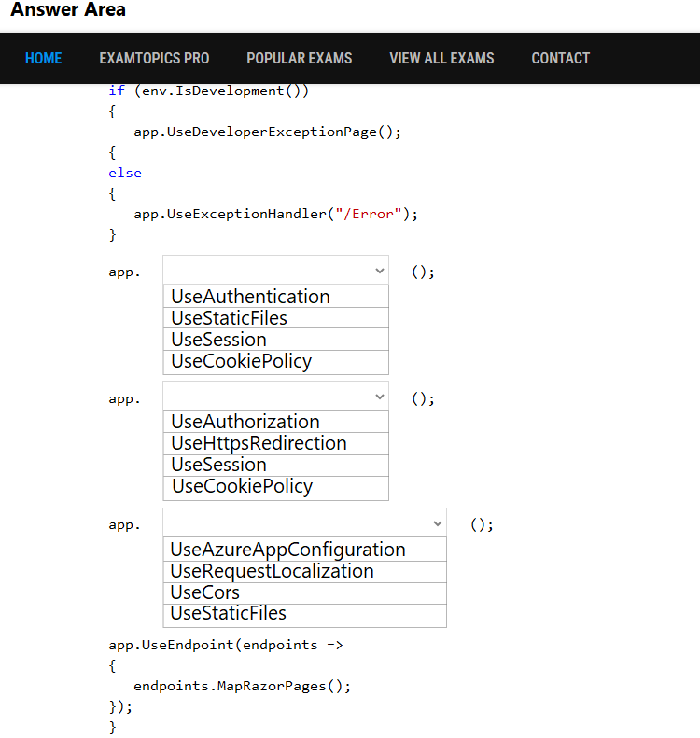Expand the first app. dropdown arrow
Image resolution: width=700 pixels, height=738 pixels.
tap(380, 271)
